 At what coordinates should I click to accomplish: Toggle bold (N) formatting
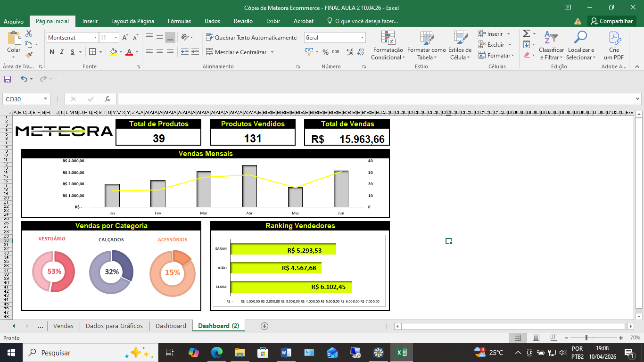51,52
